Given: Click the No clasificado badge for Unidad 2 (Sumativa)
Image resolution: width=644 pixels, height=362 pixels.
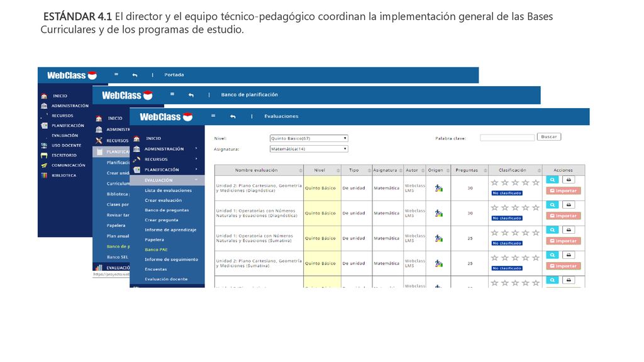Looking at the screenshot, I should [x=507, y=268].
